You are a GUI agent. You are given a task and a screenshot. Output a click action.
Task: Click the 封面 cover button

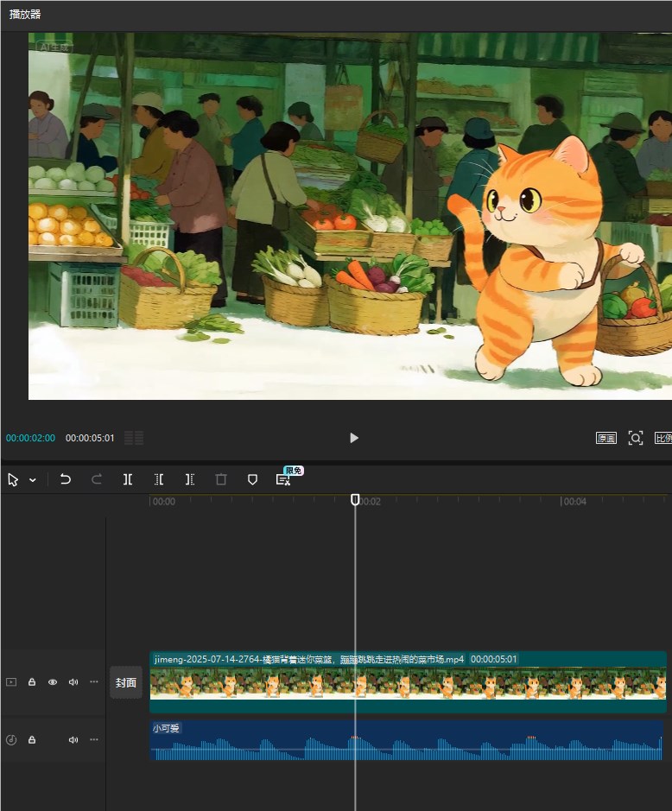pos(126,682)
